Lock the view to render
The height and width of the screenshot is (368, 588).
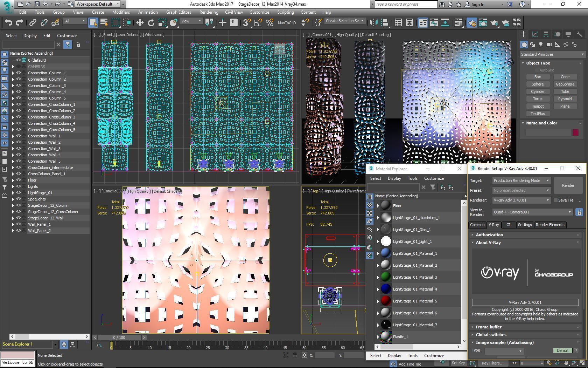pos(579,212)
